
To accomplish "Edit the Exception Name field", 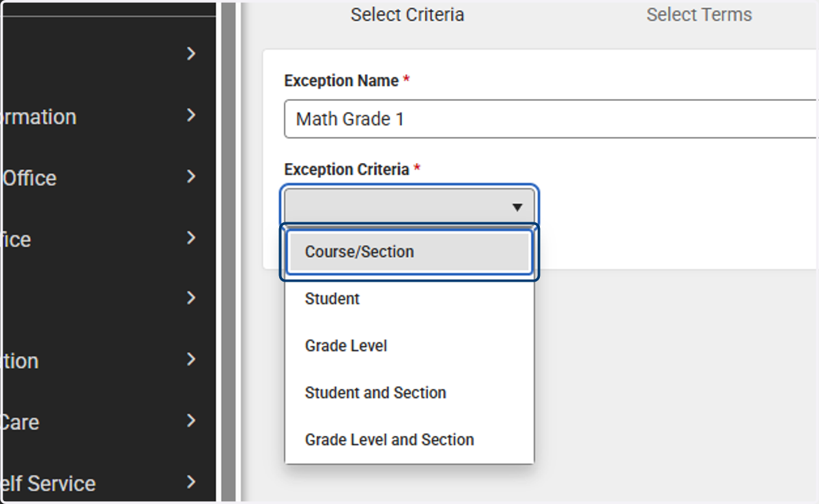I will [x=551, y=119].
